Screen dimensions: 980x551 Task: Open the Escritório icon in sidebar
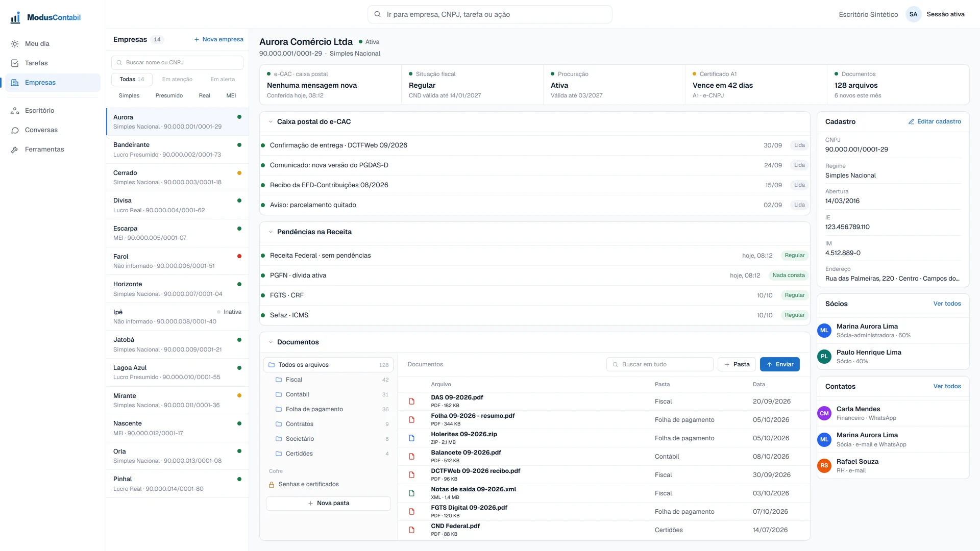coord(15,111)
